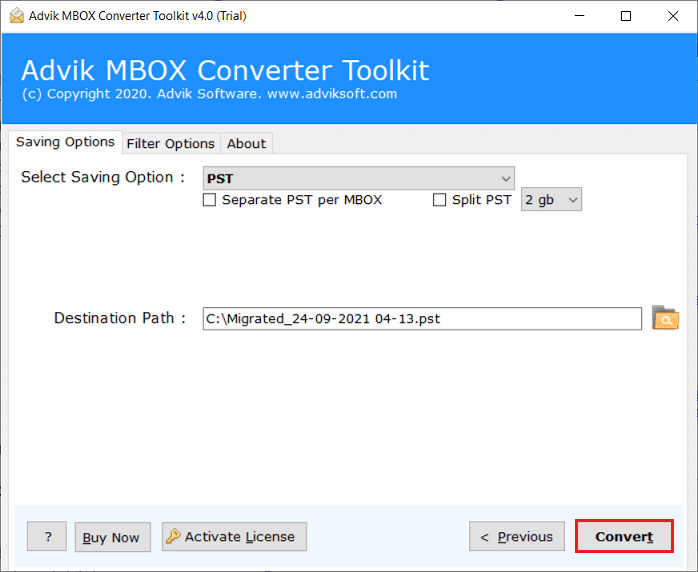Open help with the ? button

click(47, 536)
